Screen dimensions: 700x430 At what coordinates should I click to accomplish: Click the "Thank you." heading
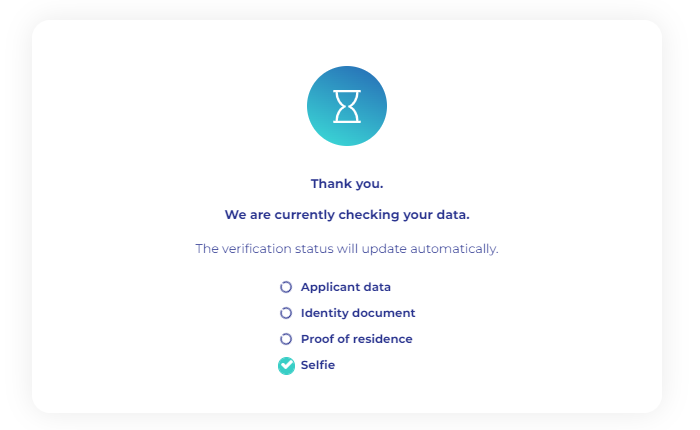[347, 184]
